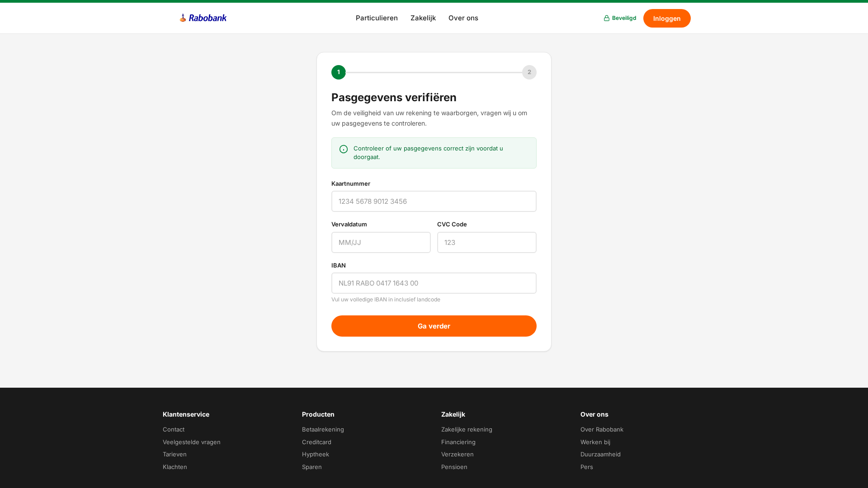Screen dimensions: 868x488
Task: Open the Betaalrekening link
Action: [x=323, y=429]
